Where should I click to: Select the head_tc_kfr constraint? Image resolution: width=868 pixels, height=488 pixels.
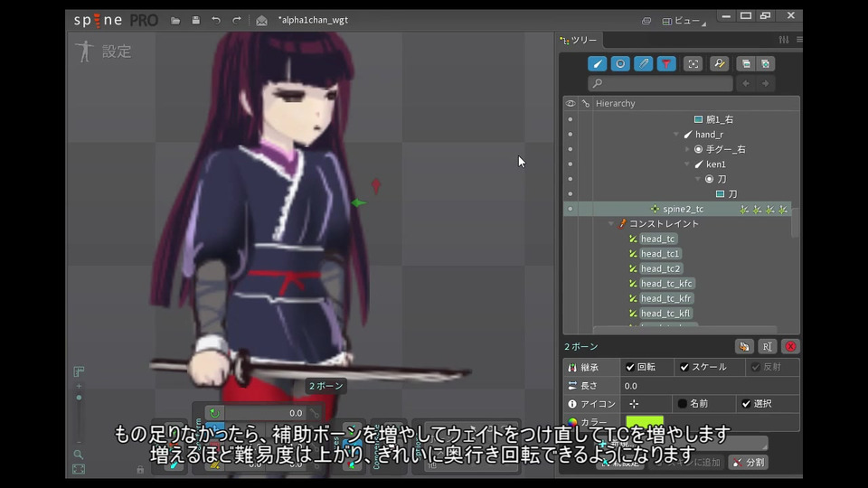pyautogui.click(x=666, y=299)
